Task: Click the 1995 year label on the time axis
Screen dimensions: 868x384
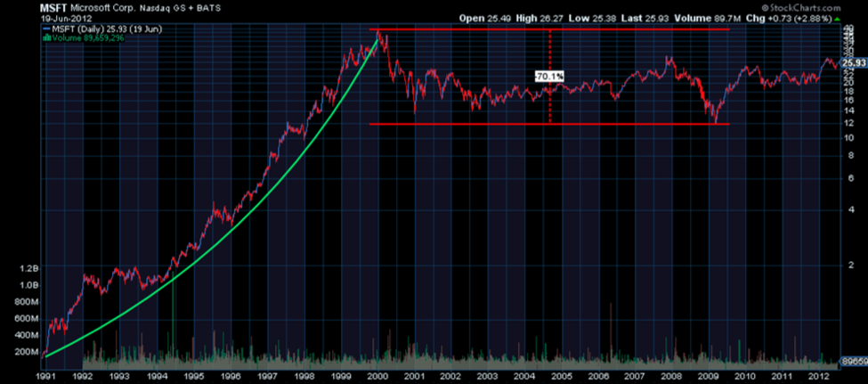Action: tap(194, 378)
